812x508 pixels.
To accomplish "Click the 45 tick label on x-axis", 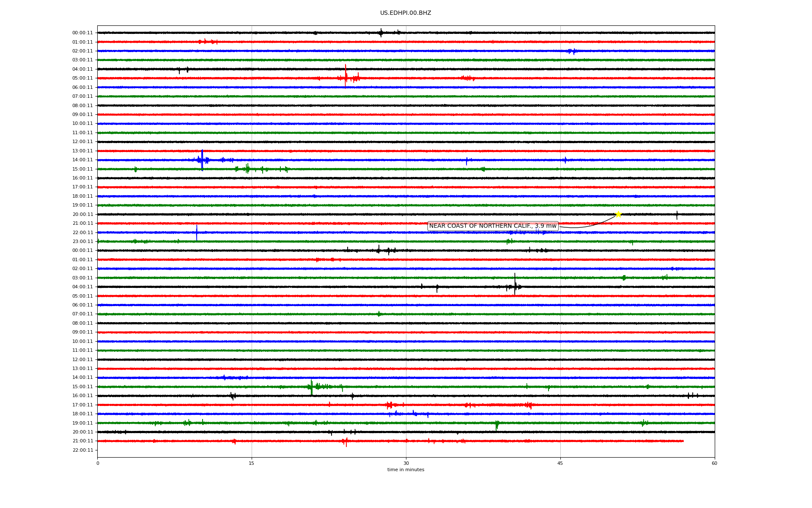I will coord(560,463).
